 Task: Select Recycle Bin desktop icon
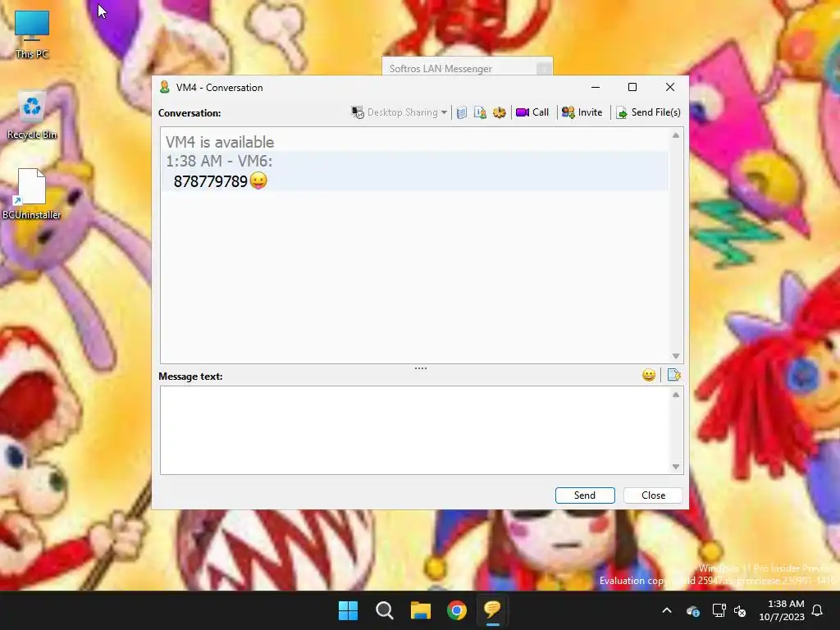(x=32, y=116)
